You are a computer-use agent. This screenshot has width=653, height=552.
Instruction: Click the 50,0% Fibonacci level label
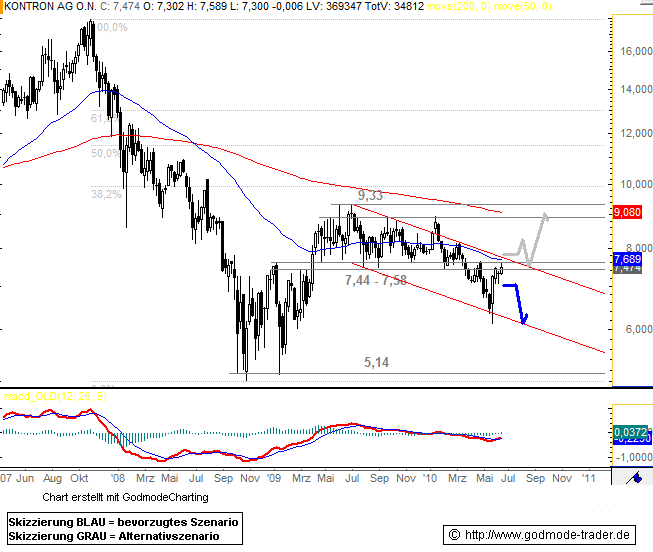coord(104,154)
